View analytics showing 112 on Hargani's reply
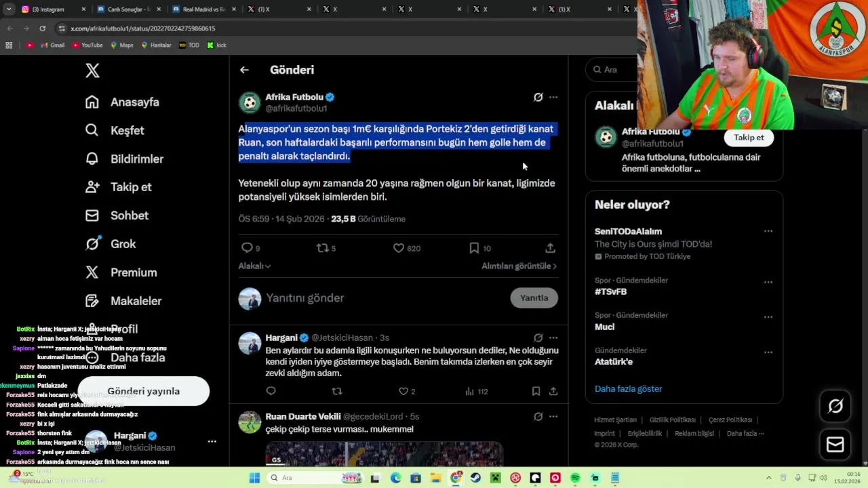Image resolution: width=868 pixels, height=488 pixels. coord(477,391)
